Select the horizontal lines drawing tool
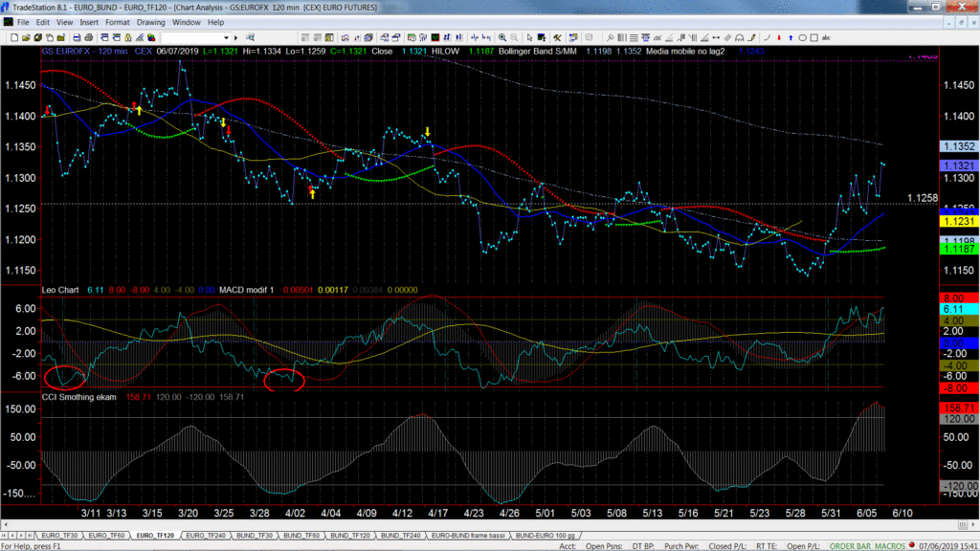This screenshot has height=551, width=980. (x=634, y=37)
